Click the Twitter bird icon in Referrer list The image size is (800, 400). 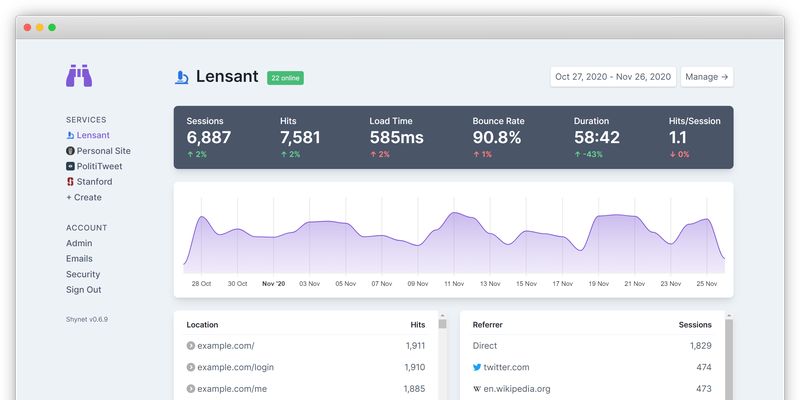point(477,367)
